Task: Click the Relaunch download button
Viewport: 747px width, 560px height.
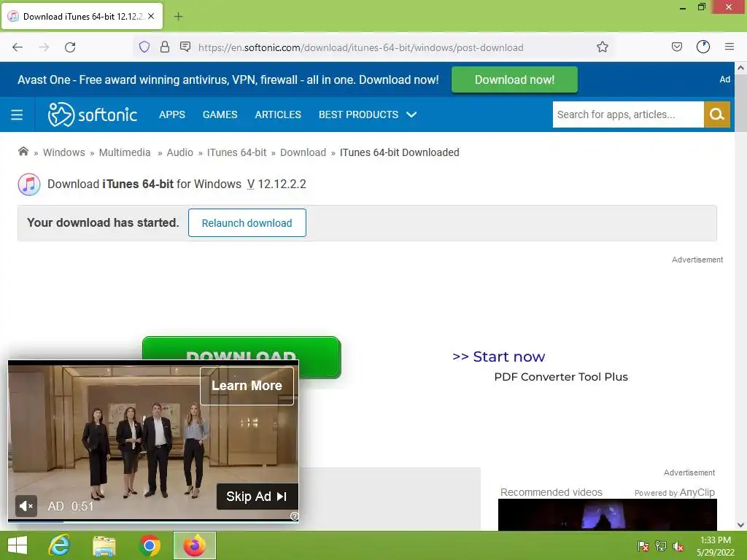Action: pyautogui.click(x=247, y=223)
